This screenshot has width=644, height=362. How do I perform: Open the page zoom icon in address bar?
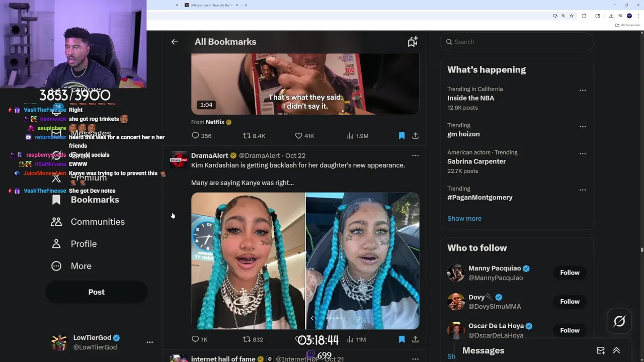tap(563, 16)
